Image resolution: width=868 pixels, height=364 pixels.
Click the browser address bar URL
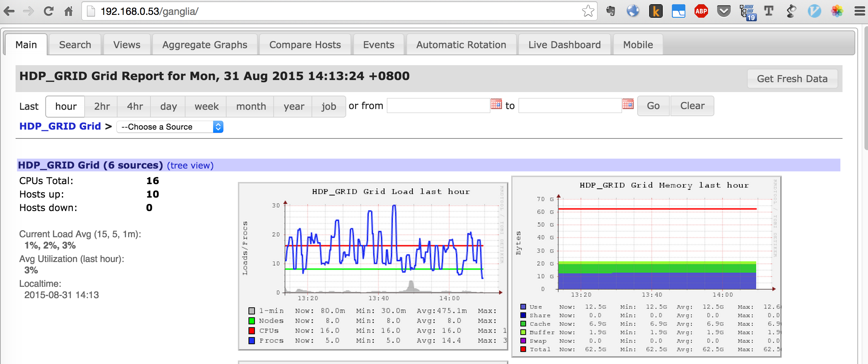coord(149,11)
